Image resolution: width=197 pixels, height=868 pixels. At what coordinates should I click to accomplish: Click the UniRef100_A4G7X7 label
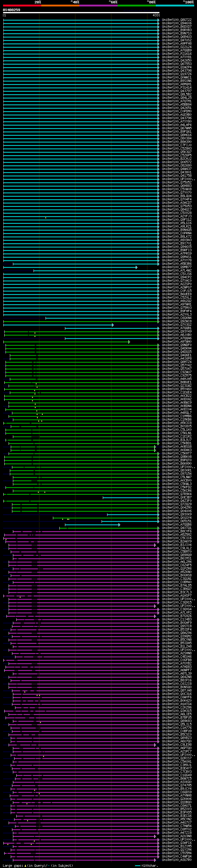[177, 823]
